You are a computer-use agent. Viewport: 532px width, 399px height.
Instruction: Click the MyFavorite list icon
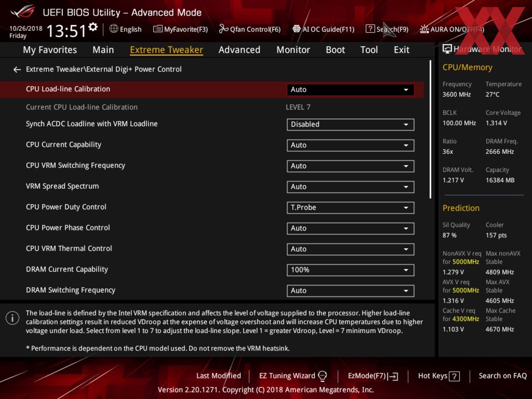pos(158,29)
